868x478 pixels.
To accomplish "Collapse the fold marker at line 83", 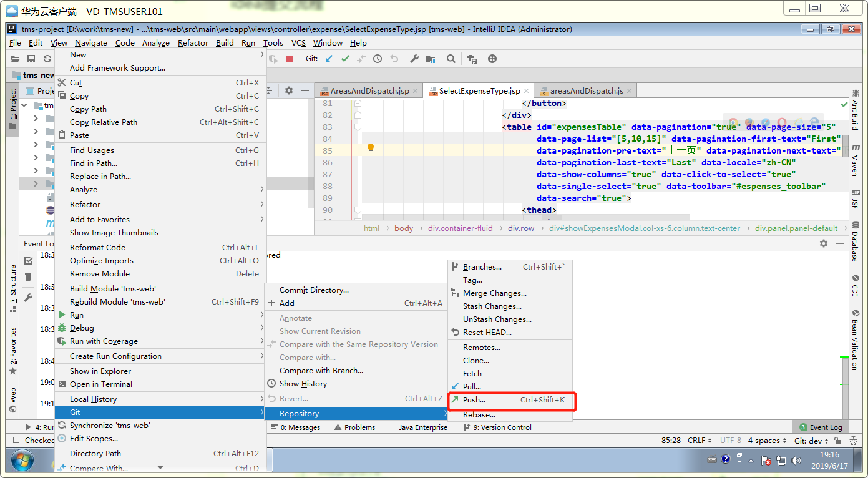I will pyautogui.click(x=358, y=127).
